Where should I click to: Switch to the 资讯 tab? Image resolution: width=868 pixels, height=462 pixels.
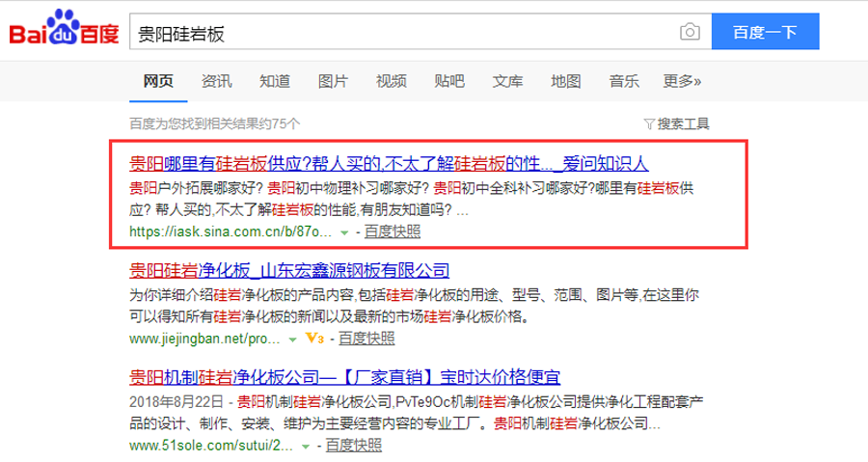216,81
